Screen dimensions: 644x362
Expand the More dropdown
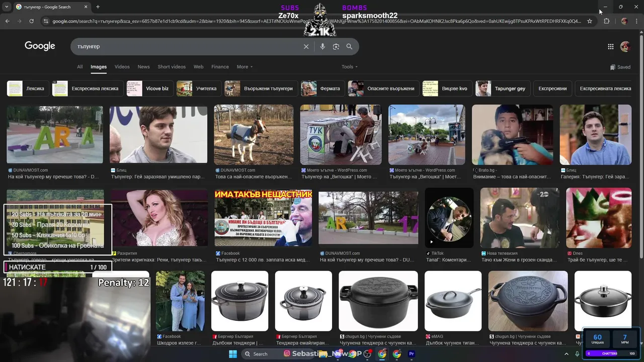coord(245,67)
